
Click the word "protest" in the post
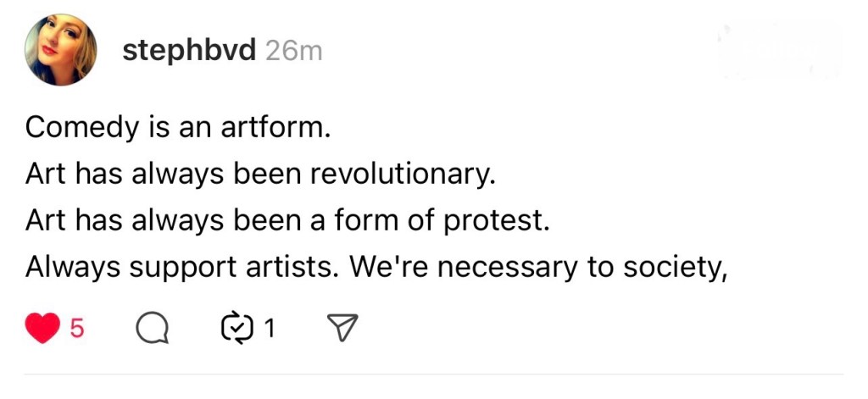point(505,222)
